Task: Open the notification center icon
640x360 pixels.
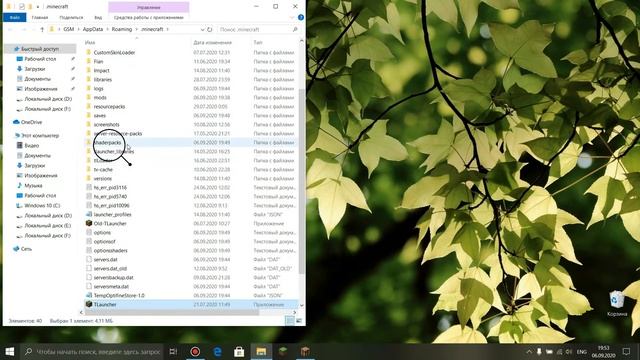Action: click(x=627, y=351)
